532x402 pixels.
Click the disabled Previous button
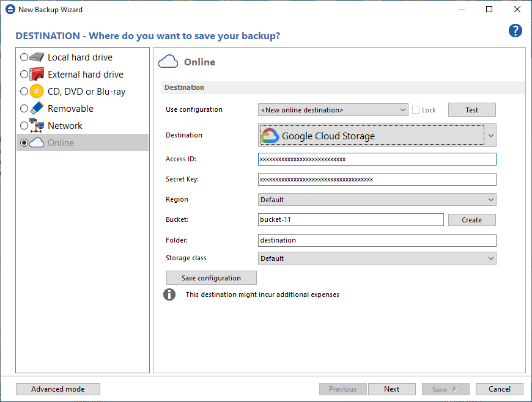tap(342, 389)
